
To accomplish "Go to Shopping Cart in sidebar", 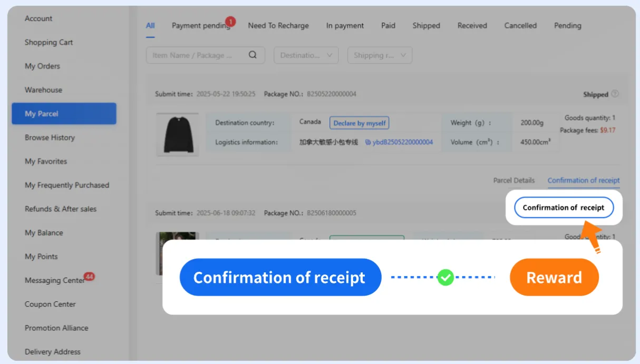I will pos(49,42).
